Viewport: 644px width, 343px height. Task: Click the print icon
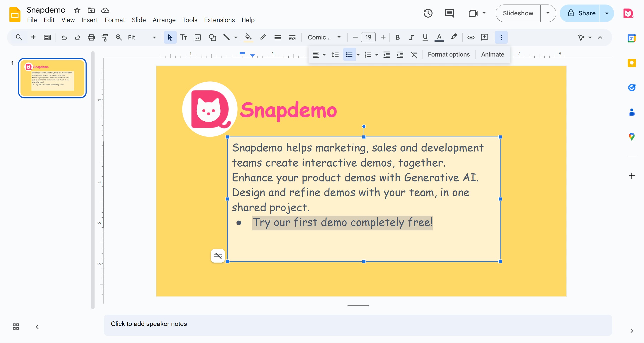coord(91,37)
